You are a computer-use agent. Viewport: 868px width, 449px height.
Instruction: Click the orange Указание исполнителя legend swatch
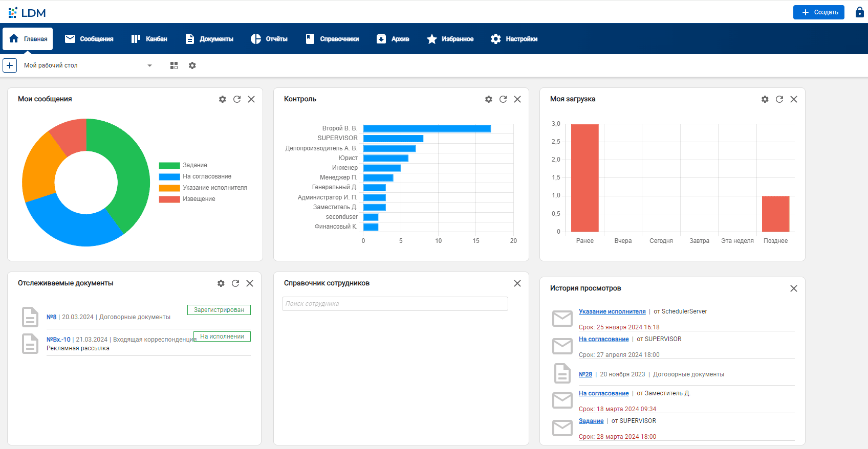[169, 188]
